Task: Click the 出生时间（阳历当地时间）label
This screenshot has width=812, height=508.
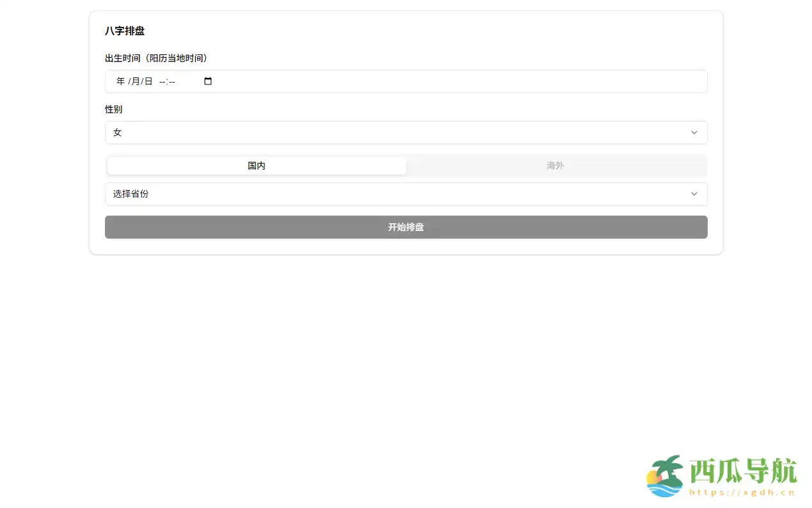Action: pyautogui.click(x=156, y=58)
